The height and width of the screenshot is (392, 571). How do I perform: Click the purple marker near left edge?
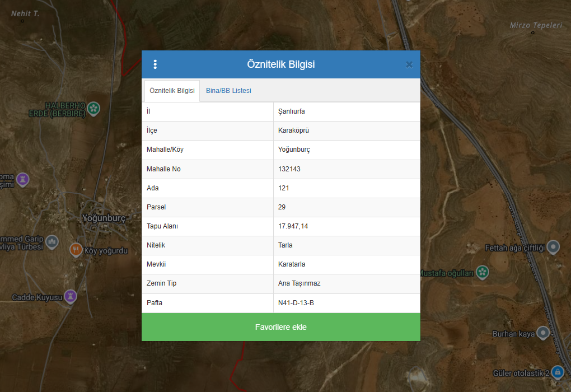pyautogui.click(x=22, y=179)
